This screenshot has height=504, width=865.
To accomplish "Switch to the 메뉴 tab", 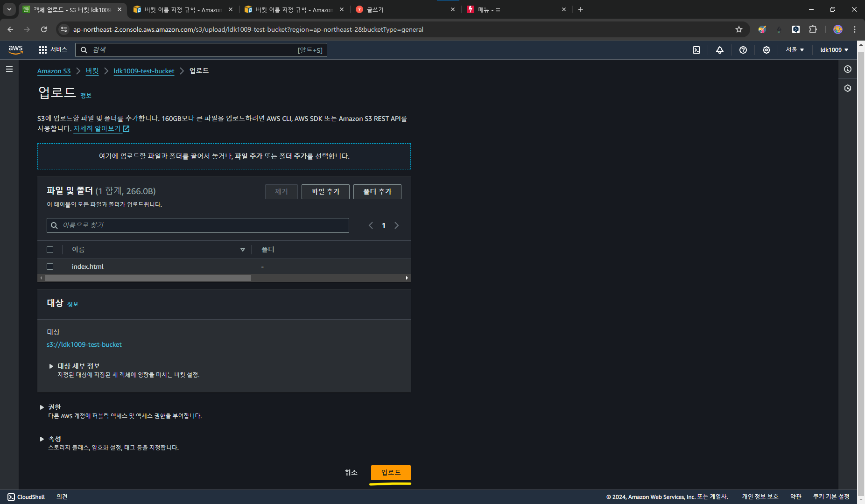I will (516, 9).
